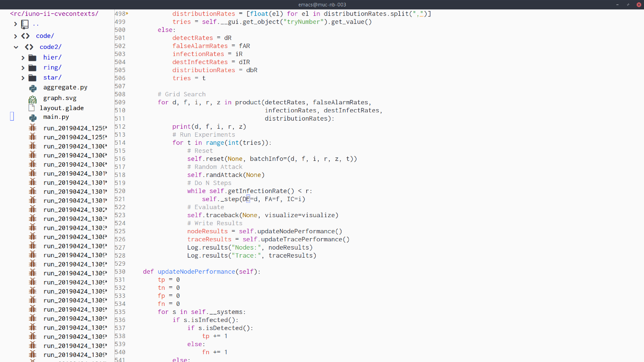Viewport: 644px width, 362px height.
Task: Click the 'Log.results("Trace:"' line
Action: 252,256
